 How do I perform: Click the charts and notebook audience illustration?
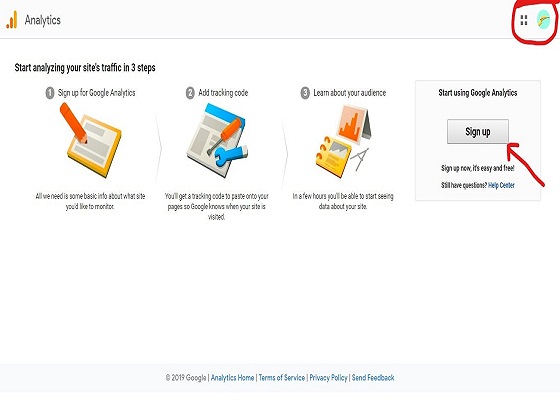tap(343, 141)
